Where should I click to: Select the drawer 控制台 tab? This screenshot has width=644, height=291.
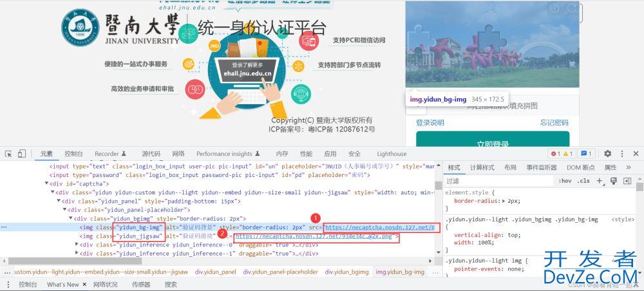tap(28, 284)
